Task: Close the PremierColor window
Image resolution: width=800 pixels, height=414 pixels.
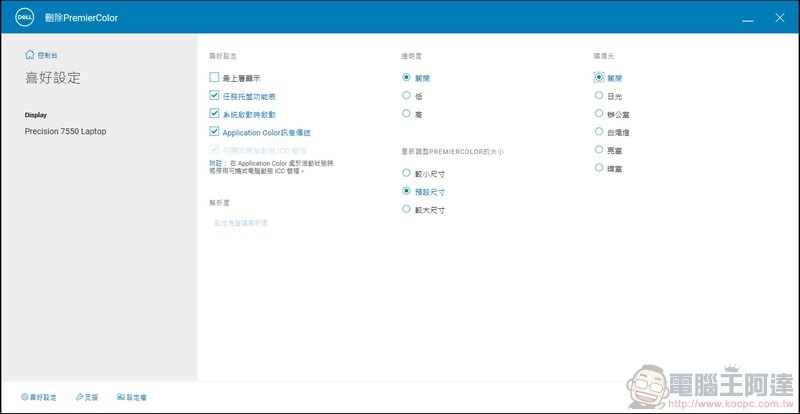Action: pyautogui.click(x=780, y=18)
